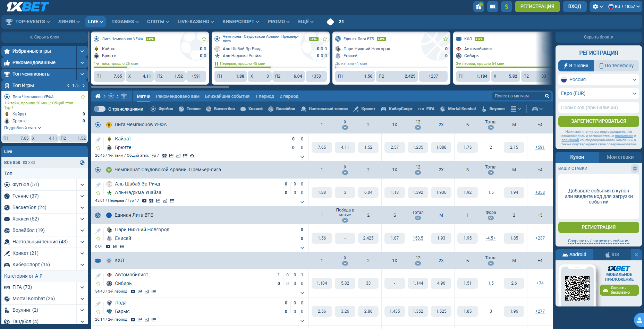
Task: Click the Промокод input field
Action: [x=599, y=108]
